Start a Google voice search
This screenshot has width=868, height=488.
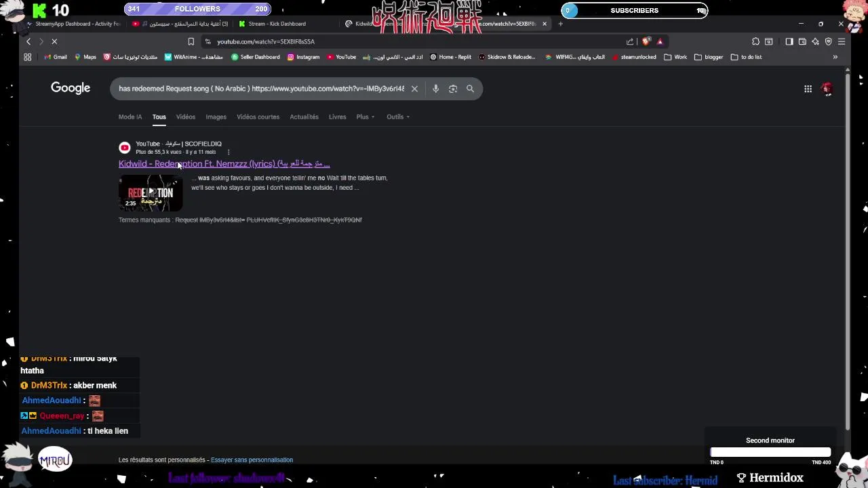(x=435, y=89)
